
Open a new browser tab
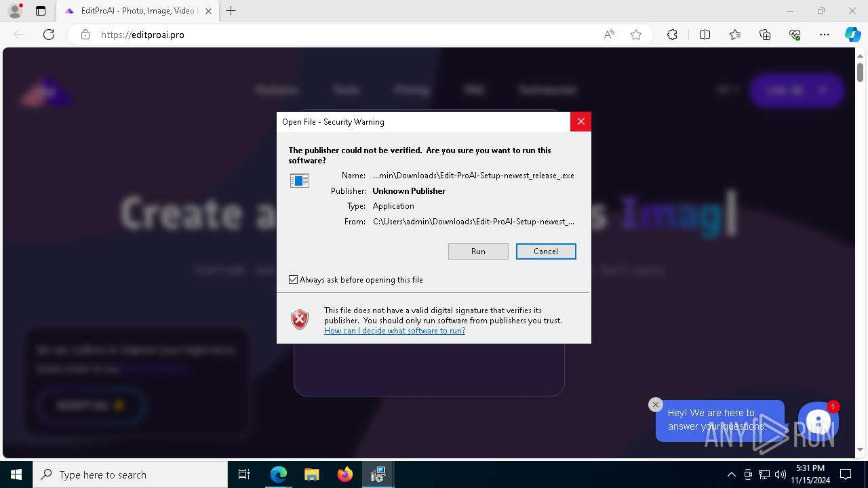click(x=231, y=11)
